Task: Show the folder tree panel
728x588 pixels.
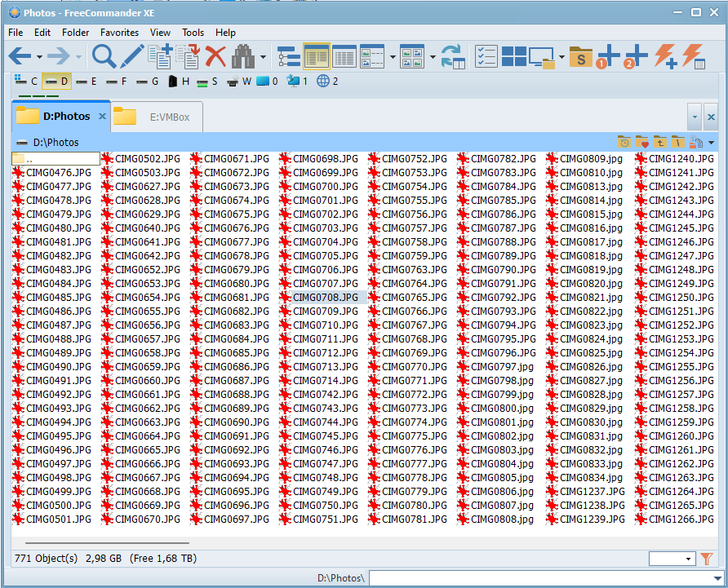Action: (289, 56)
